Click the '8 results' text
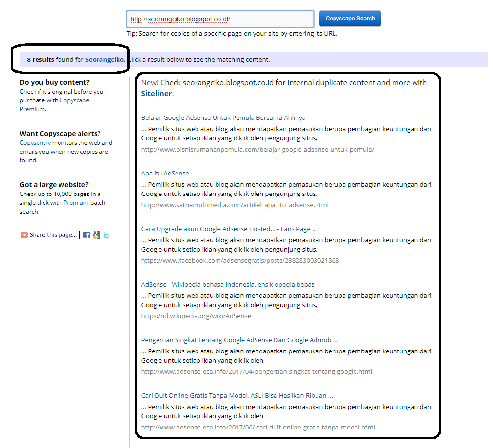The width and height of the screenshot is (493, 448). 40,60
